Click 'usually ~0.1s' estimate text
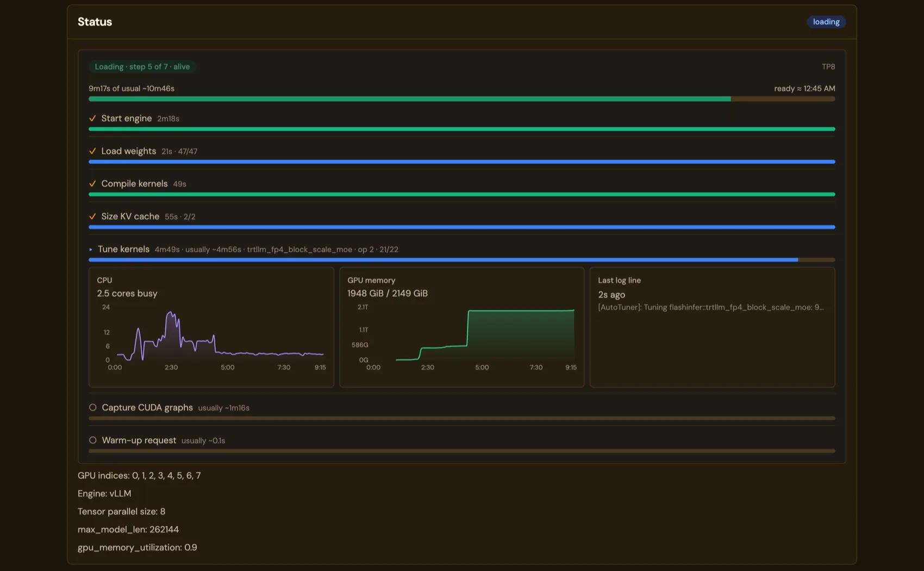924x571 pixels. [203, 440]
